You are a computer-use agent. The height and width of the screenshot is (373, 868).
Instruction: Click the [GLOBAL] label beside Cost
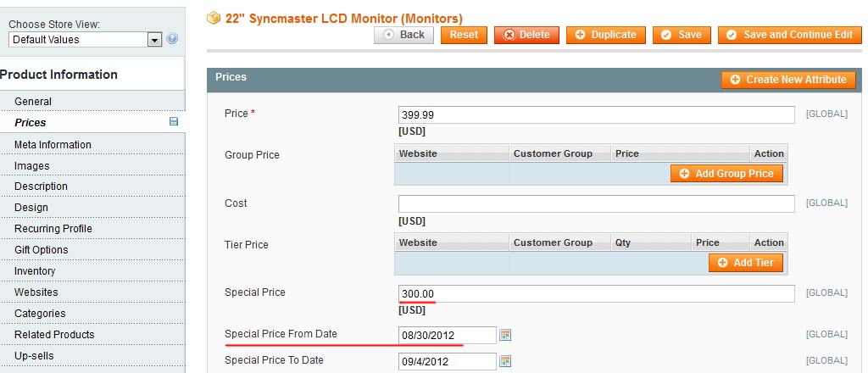click(826, 203)
